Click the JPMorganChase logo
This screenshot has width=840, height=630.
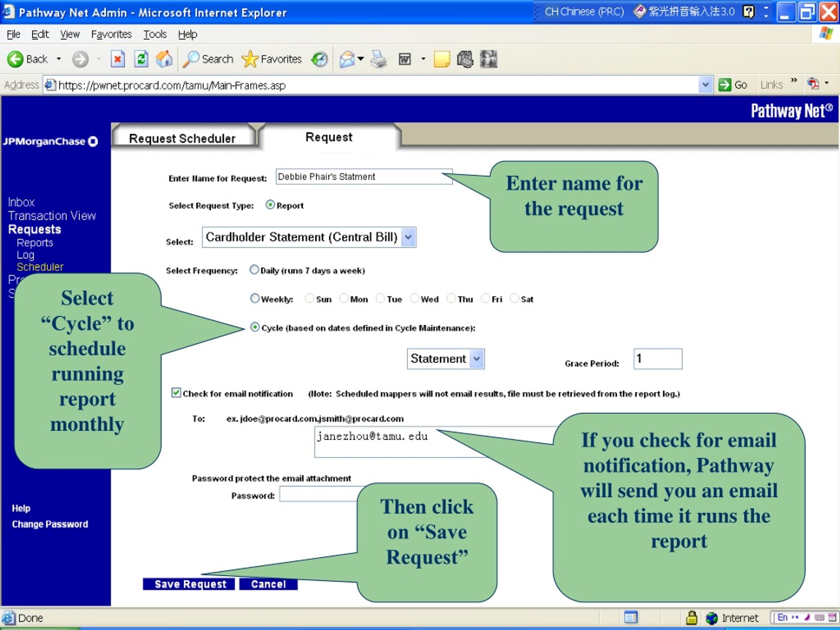[x=51, y=142]
